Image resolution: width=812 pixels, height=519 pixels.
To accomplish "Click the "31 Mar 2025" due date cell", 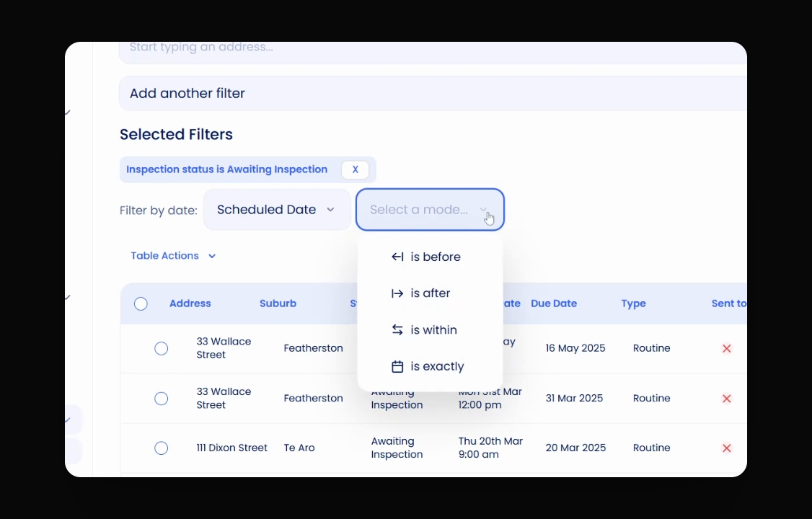I will (574, 398).
